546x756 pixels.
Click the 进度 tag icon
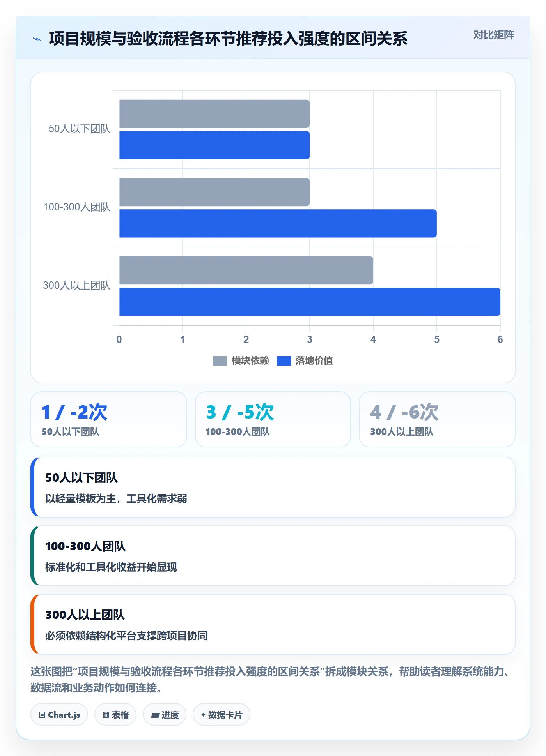tap(155, 715)
